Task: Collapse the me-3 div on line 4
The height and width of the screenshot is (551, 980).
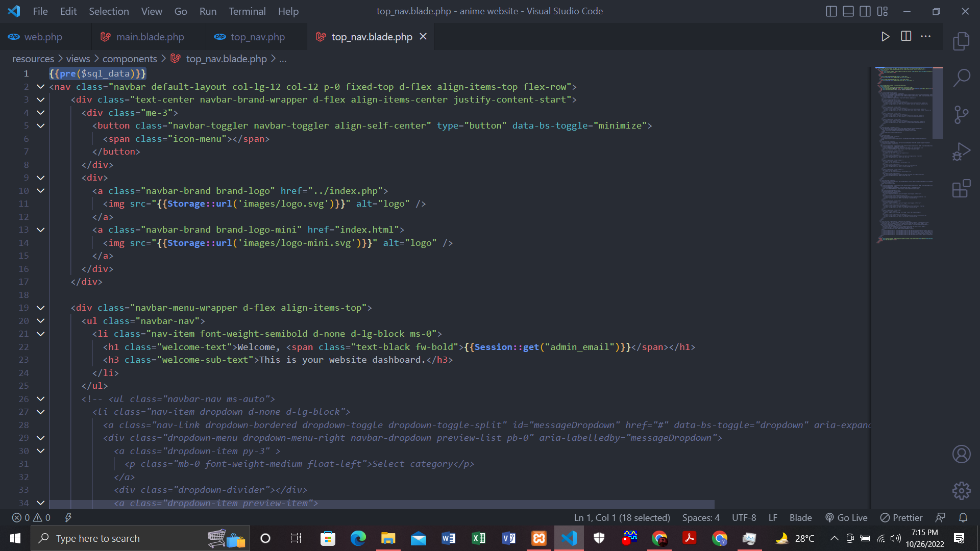Action: 40,113
